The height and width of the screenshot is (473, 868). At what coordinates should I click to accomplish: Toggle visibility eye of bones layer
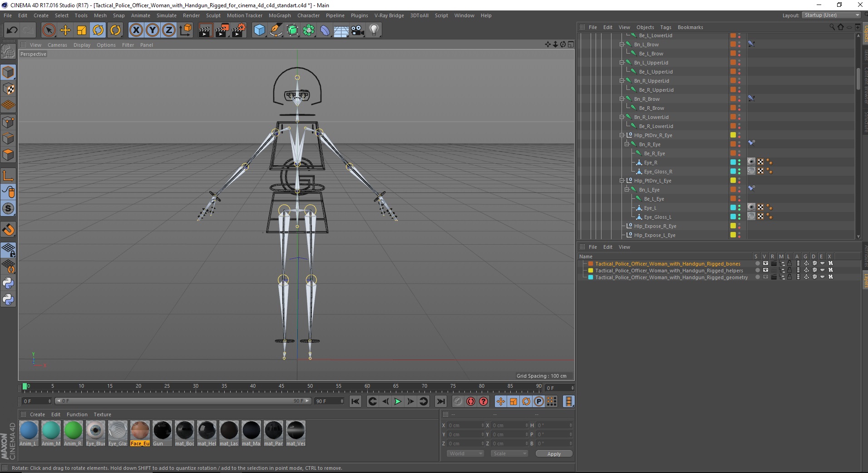765,263
